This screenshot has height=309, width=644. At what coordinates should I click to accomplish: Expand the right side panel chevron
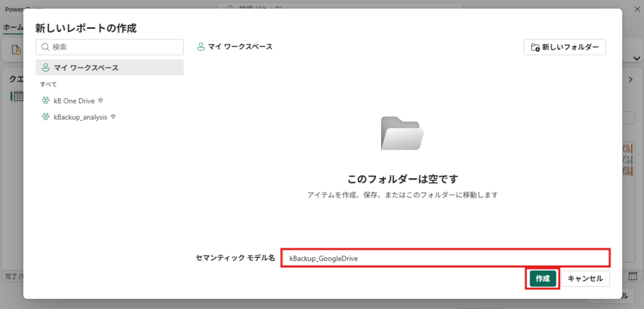click(x=631, y=80)
